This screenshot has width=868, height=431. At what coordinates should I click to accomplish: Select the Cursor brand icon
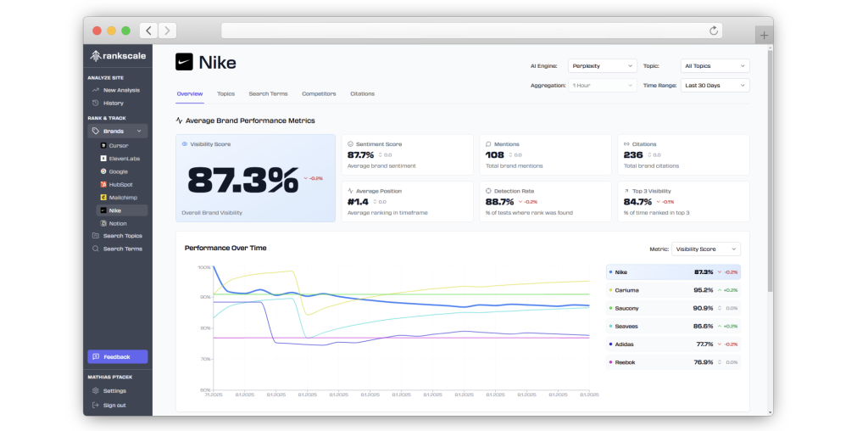click(103, 146)
